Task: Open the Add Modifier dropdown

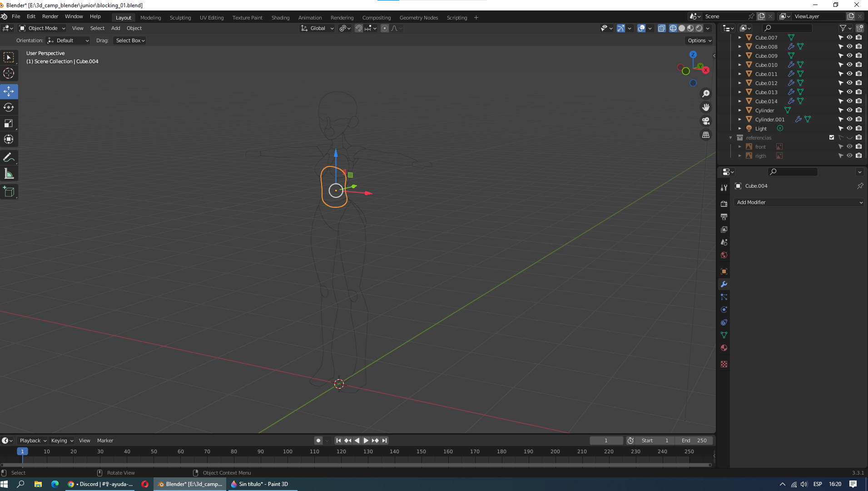Action: pos(799,202)
